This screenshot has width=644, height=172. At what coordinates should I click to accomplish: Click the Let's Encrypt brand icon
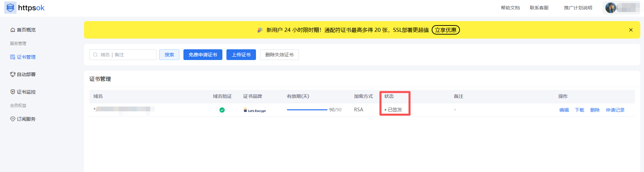[x=246, y=110]
